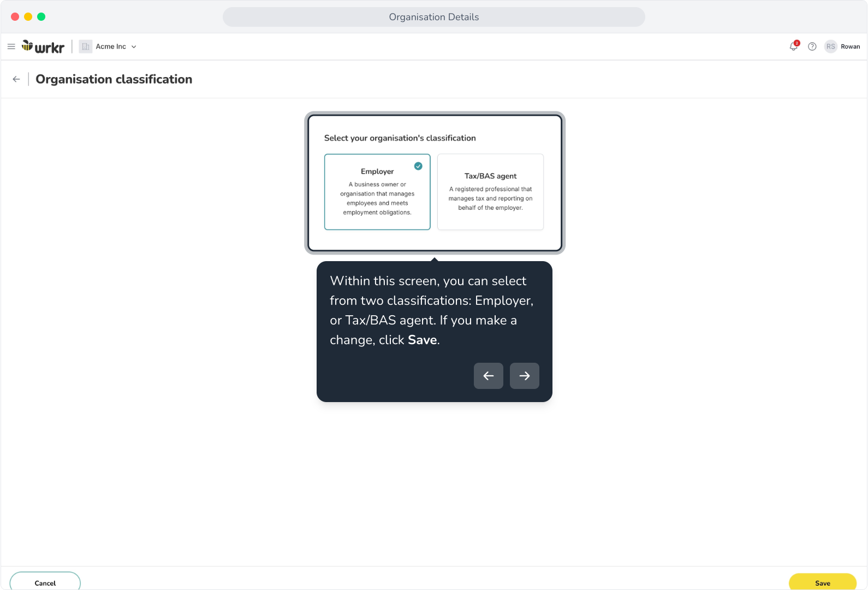Select the Employer classification card
This screenshot has height=590, width=868.
point(377,192)
